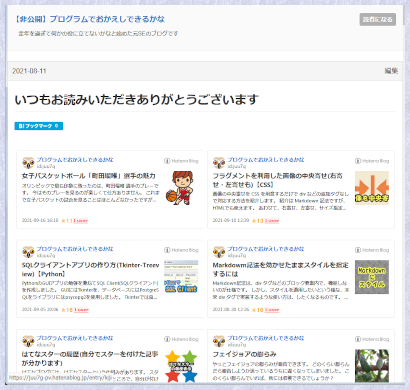
Task: Click star count 16 on Markdown記法 card
Action: [x=257, y=310]
